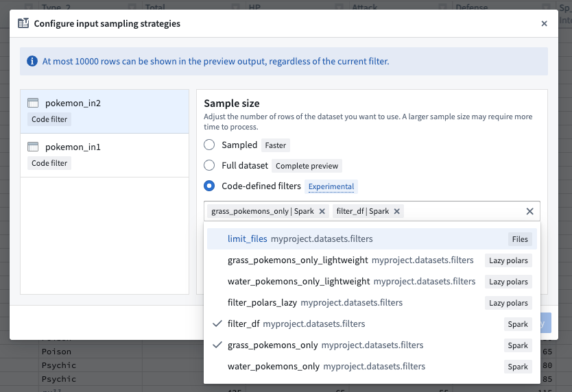This screenshot has width=572, height=392.
Task: Choose grass_pokemons_only_lightweight filter option
Action: point(372,260)
